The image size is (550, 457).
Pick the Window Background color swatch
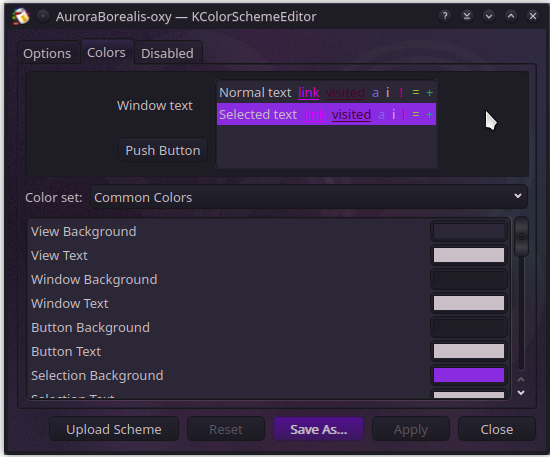point(469,279)
